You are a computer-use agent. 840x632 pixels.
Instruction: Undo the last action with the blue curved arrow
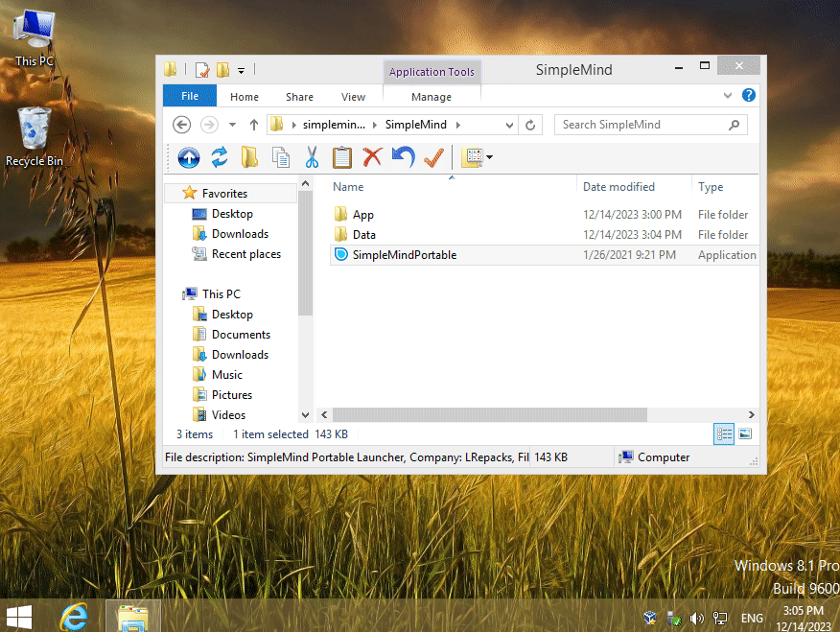(403, 157)
